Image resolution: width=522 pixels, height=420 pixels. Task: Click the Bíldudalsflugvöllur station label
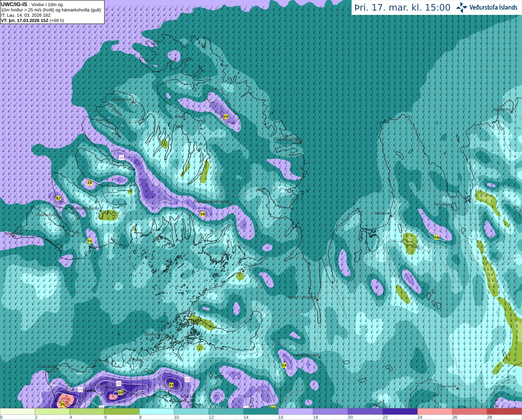pos(85,208)
